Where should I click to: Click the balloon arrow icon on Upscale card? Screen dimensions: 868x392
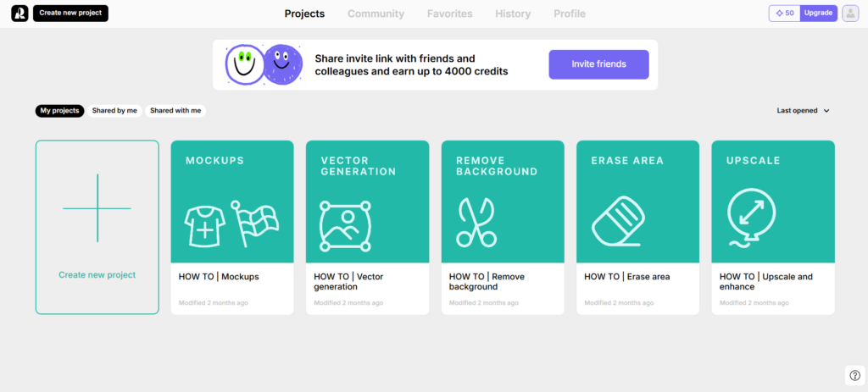point(751,218)
